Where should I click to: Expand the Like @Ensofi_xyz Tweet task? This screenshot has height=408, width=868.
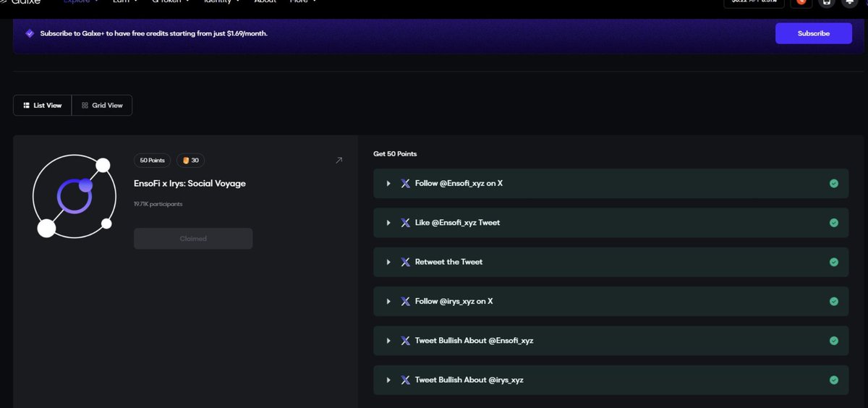coord(388,223)
